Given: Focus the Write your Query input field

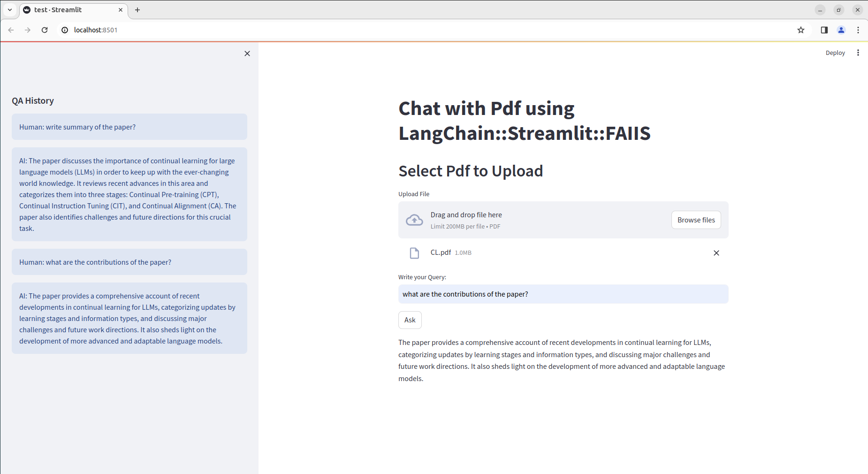Looking at the screenshot, I should [563, 294].
